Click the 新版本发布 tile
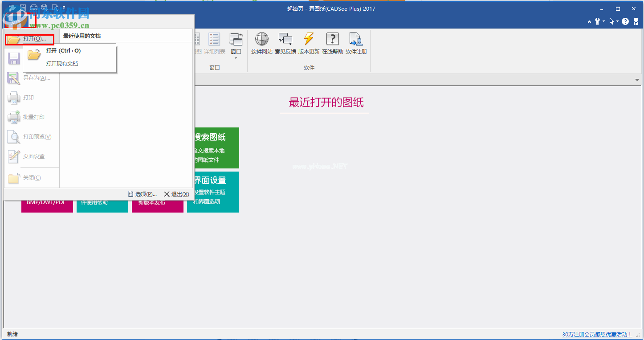 tap(158, 206)
